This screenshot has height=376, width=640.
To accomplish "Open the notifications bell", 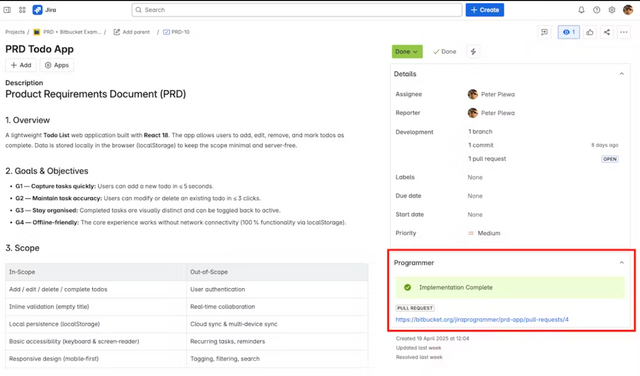I will pos(581,10).
